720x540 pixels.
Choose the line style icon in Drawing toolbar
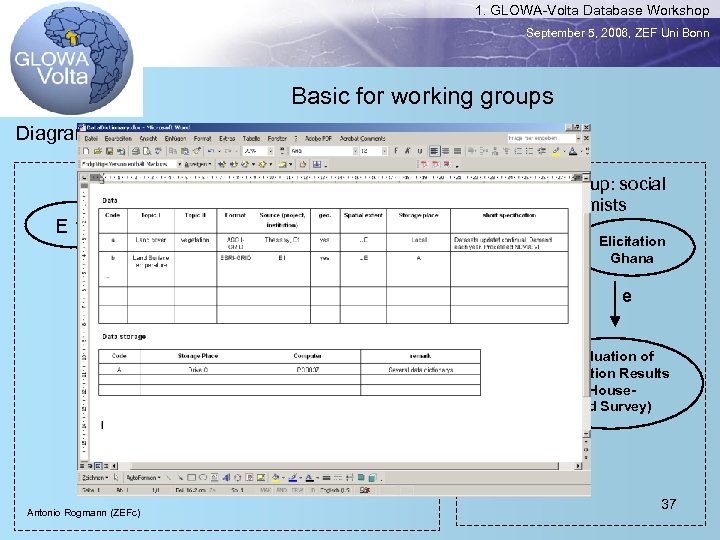pyautogui.click(x=326, y=478)
